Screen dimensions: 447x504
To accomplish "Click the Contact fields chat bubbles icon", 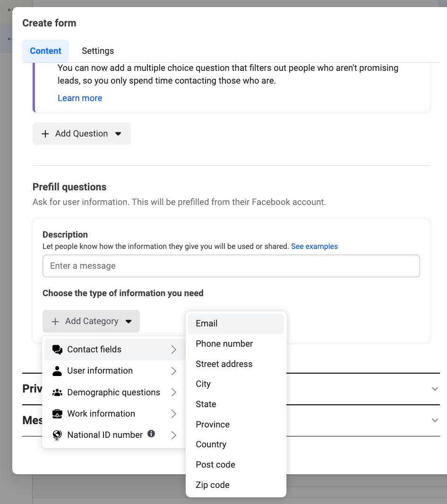I will 57,350.
